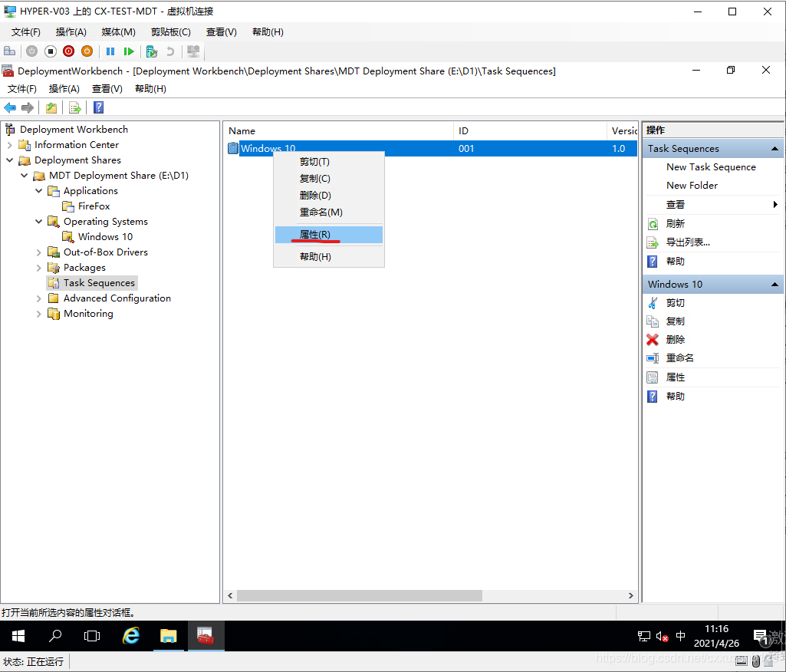Go forward with the grey arrow icon
This screenshot has width=786, height=672.
28,107
